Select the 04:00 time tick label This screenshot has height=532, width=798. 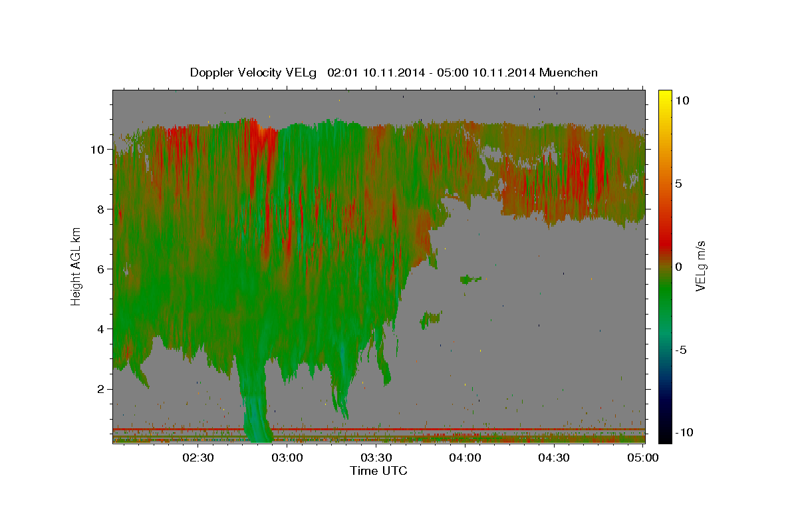pos(465,458)
